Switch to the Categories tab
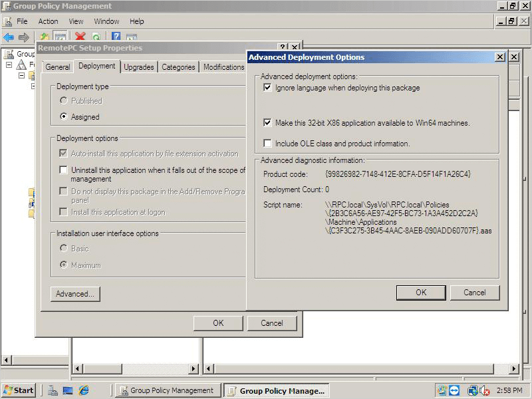The image size is (532, 399). [x=178, y=67]
